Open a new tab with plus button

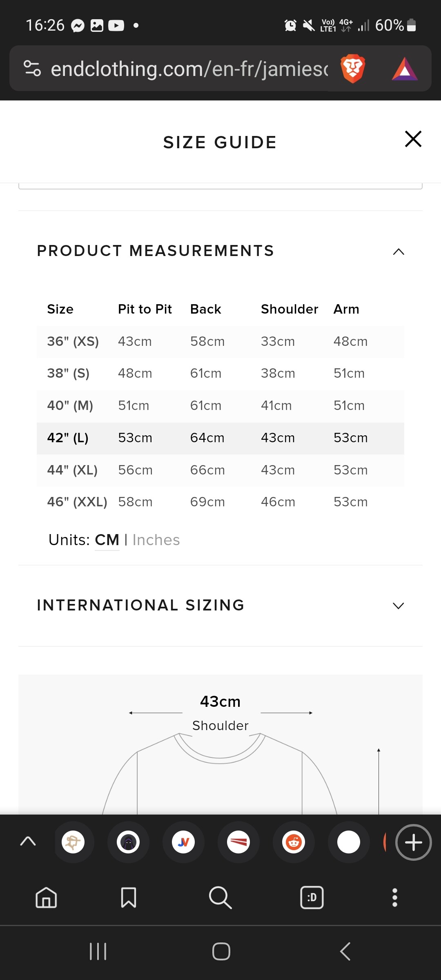tap(413, 842)
